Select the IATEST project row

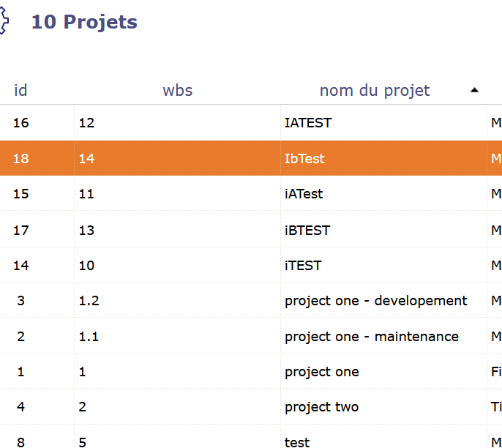click(308, 123)
